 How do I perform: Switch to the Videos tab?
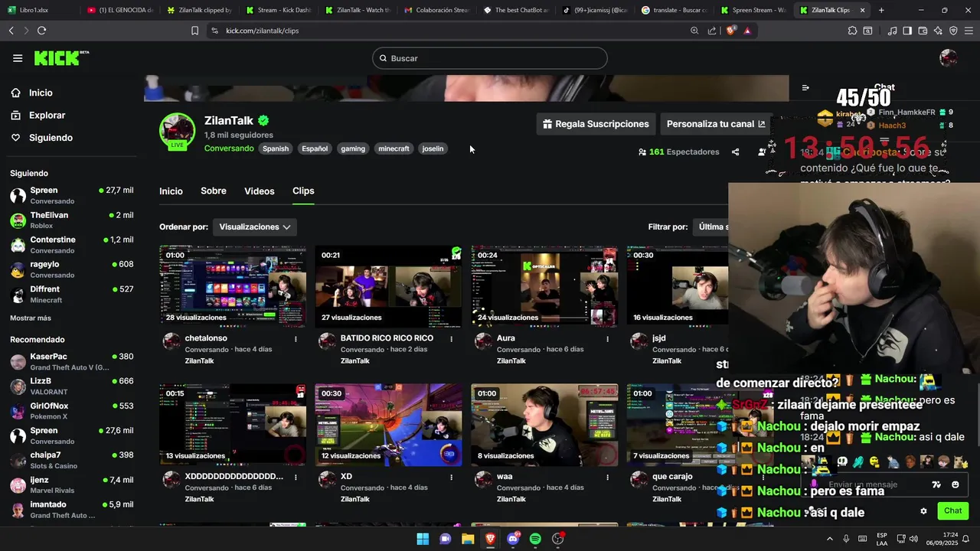(260, 191)
